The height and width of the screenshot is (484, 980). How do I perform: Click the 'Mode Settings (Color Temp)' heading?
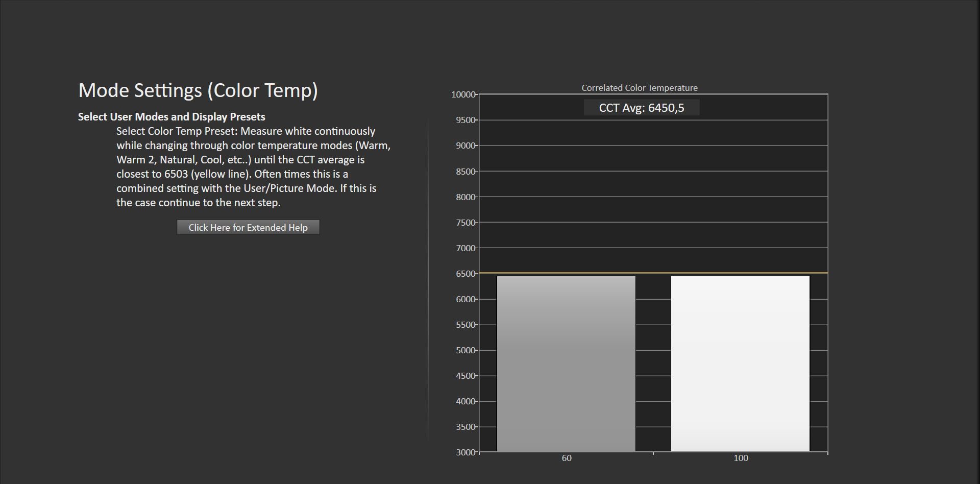coord(198,90)
